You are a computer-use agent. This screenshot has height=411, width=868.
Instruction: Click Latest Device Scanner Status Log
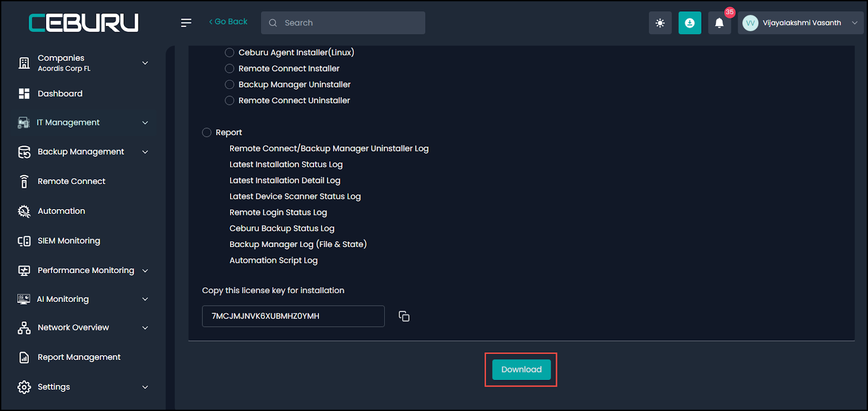point(295,197)
